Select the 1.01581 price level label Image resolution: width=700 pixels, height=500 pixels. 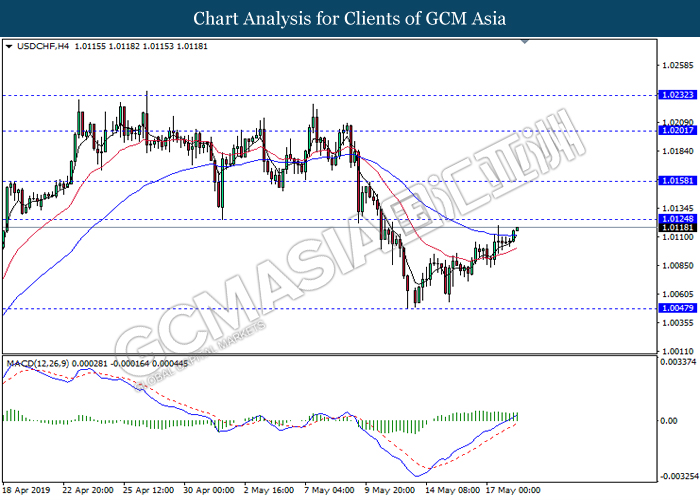tap(678, 181)
